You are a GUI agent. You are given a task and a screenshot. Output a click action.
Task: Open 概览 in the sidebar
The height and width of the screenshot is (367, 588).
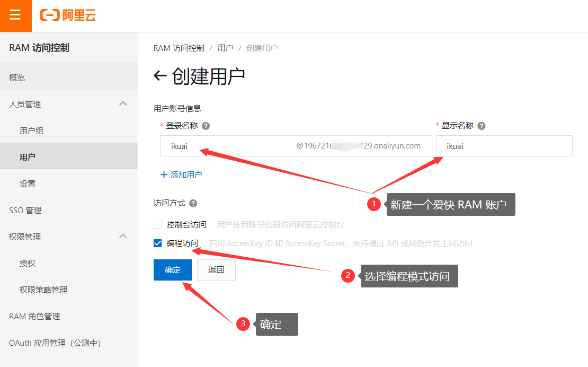(69, 77)
